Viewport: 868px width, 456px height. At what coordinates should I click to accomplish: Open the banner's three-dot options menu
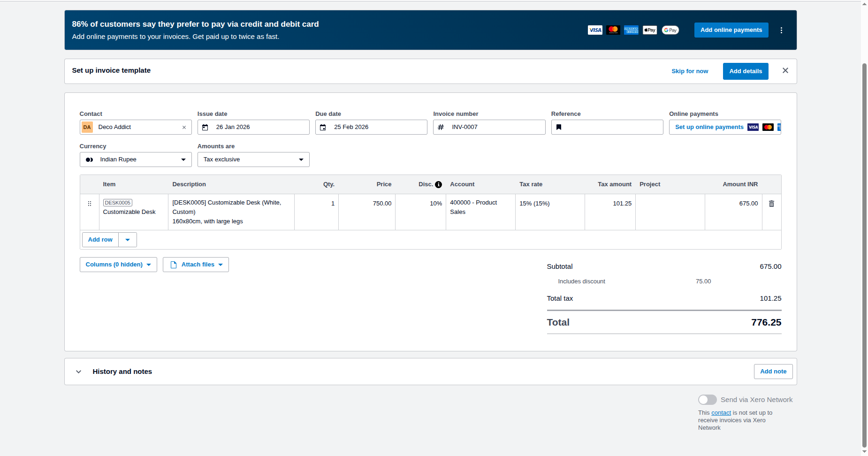click(x=781, y=30)
